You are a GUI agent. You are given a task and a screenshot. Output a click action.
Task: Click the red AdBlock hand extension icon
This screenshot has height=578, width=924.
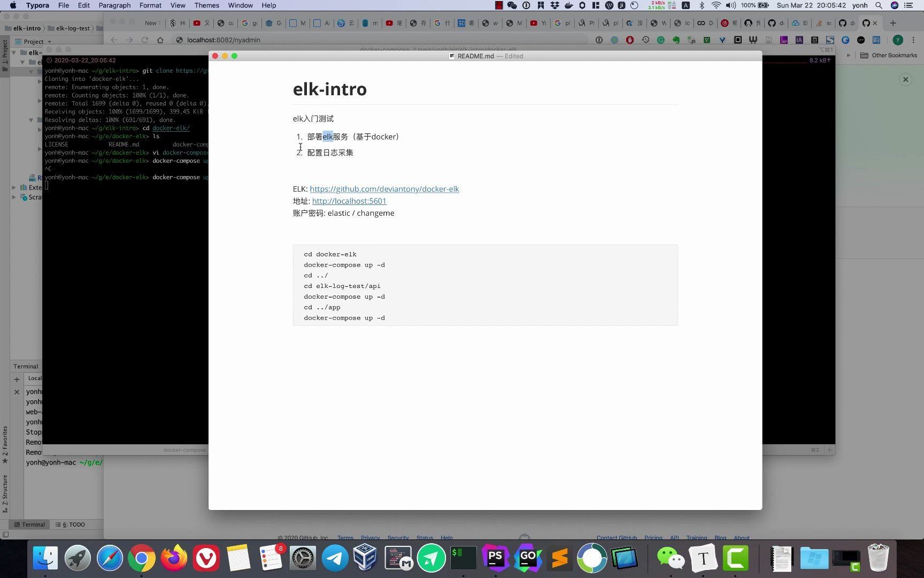[x=630, y=40]
